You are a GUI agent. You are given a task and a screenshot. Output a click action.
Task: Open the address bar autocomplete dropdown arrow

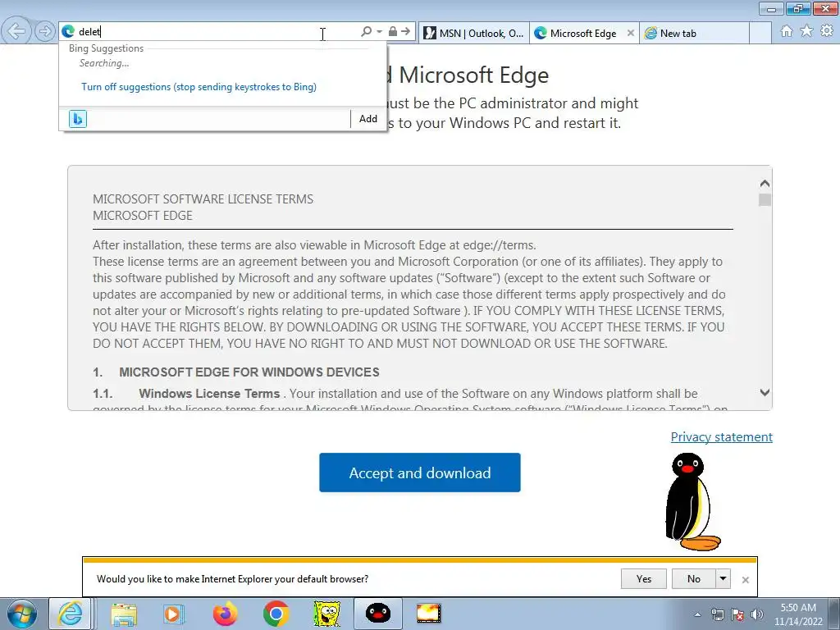[x=379, y=32]
